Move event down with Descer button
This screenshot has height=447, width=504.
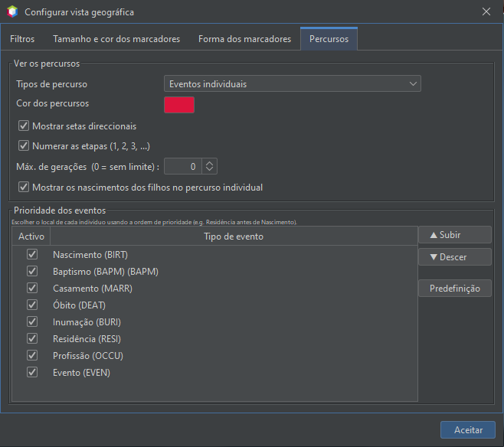pyautogui.click(x=455, y=257)
